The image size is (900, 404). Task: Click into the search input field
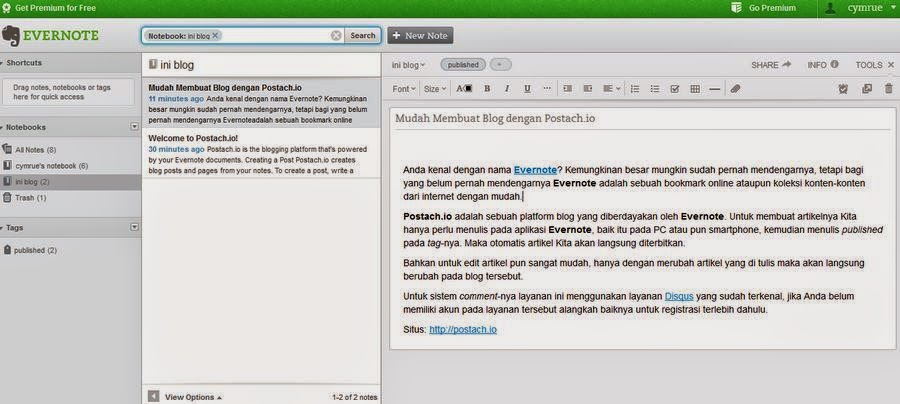pos(274,36)
